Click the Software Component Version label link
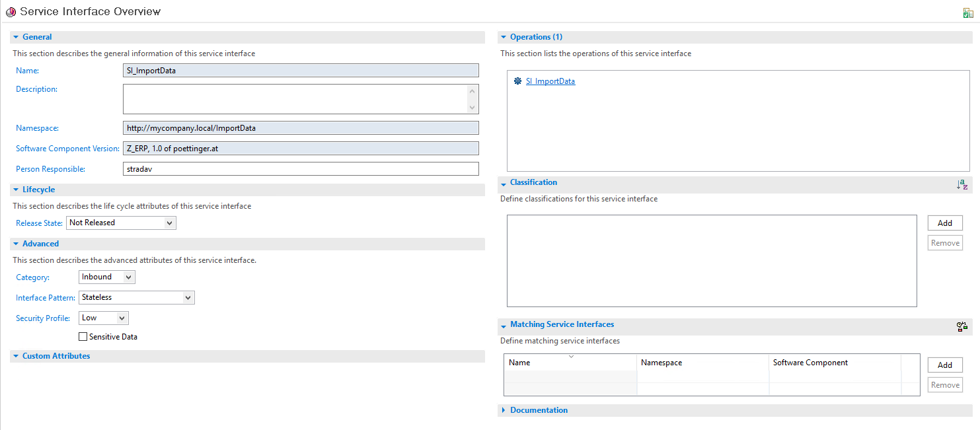The width and height of the screenshot is (980, 430). (x=67, y=148)
